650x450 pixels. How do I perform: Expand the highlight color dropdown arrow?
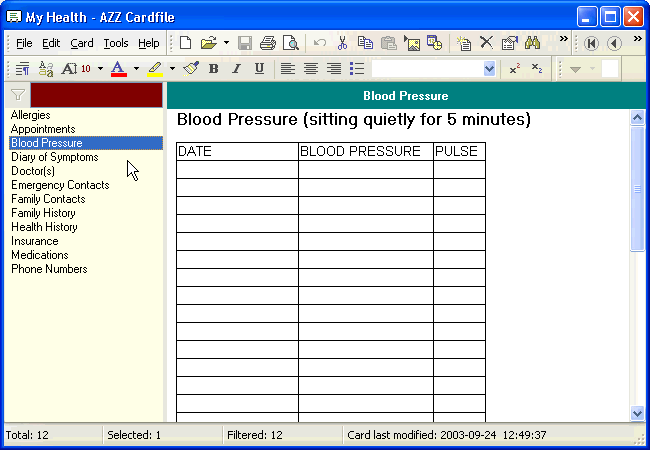pos(172,68)
